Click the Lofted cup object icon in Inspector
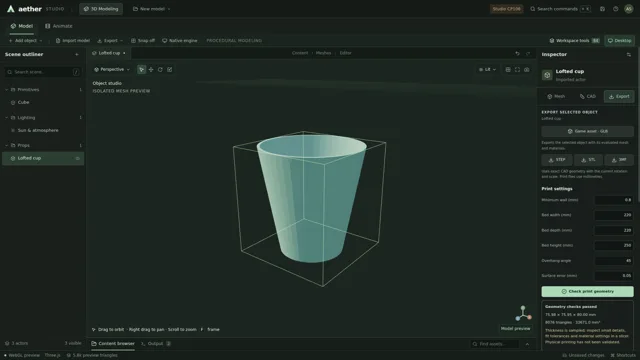The height and width of the screenshot is (360, 640). (547, 75)
